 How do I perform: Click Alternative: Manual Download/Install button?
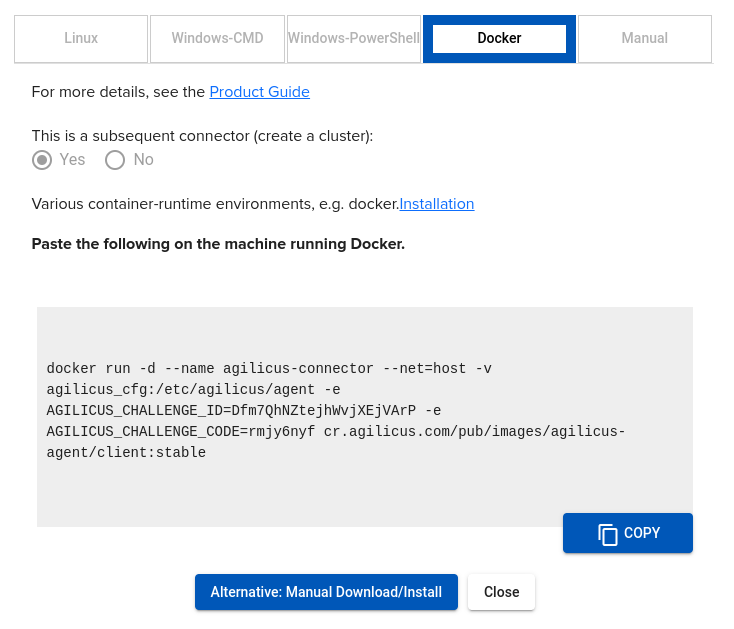tap(326, 592)
